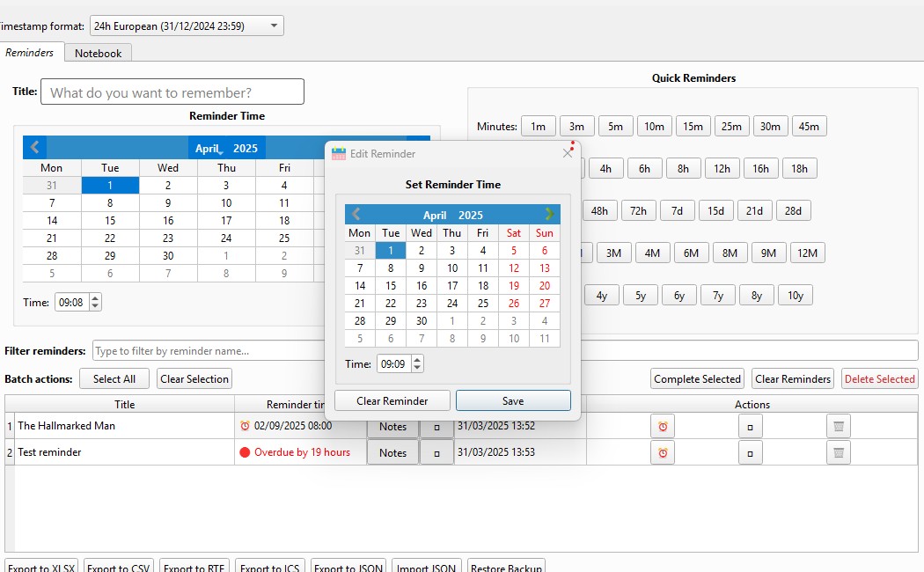
Task: Go to previous month in main Reminder Time calendar
Action: (35, 147)
